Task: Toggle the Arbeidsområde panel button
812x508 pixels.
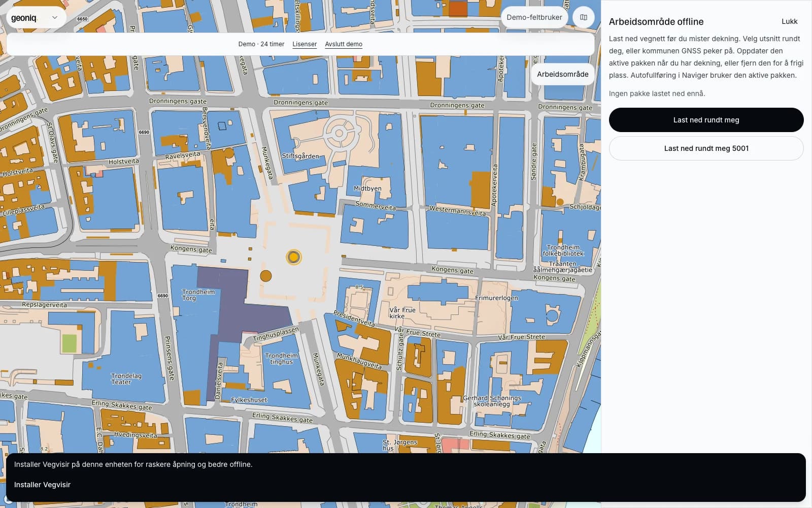Action: point(562,74)
